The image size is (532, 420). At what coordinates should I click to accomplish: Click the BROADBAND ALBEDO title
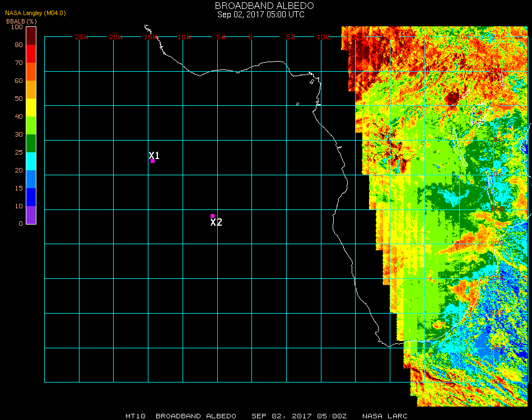pyautogui.click(x=260, y=6)
